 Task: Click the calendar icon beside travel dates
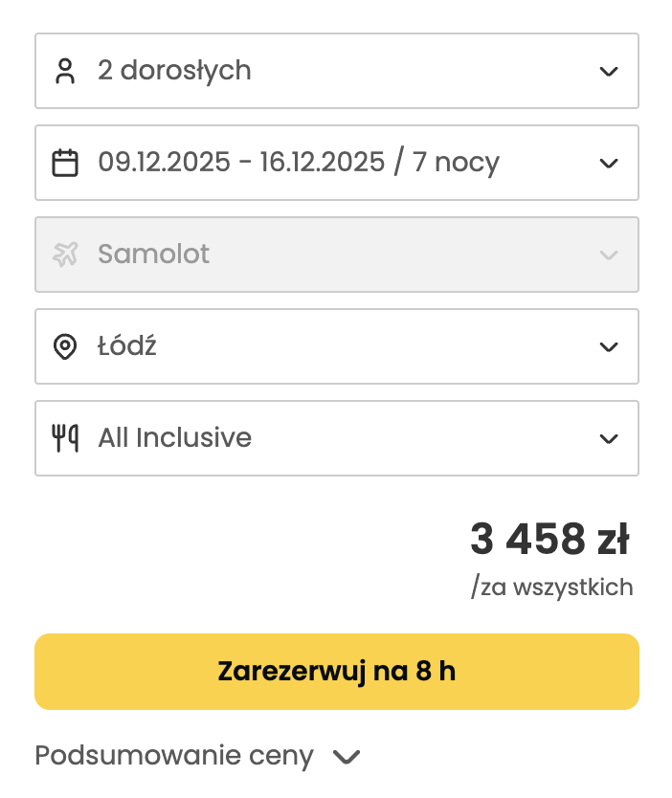65,162
